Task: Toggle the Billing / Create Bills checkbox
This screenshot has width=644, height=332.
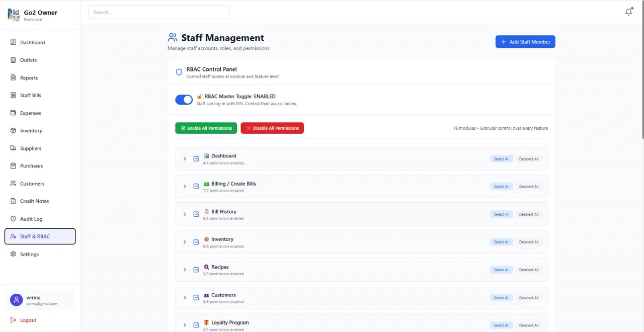Action: point(196,187)
